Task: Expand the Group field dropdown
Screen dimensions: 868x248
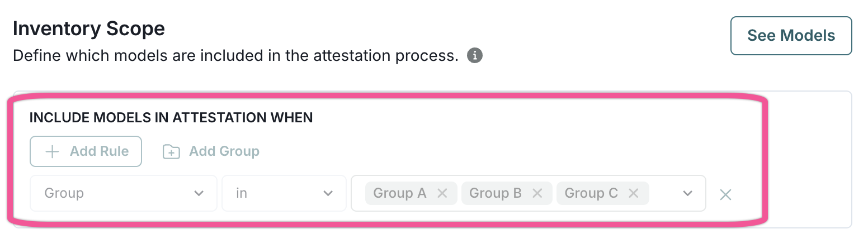Action: 198,193
